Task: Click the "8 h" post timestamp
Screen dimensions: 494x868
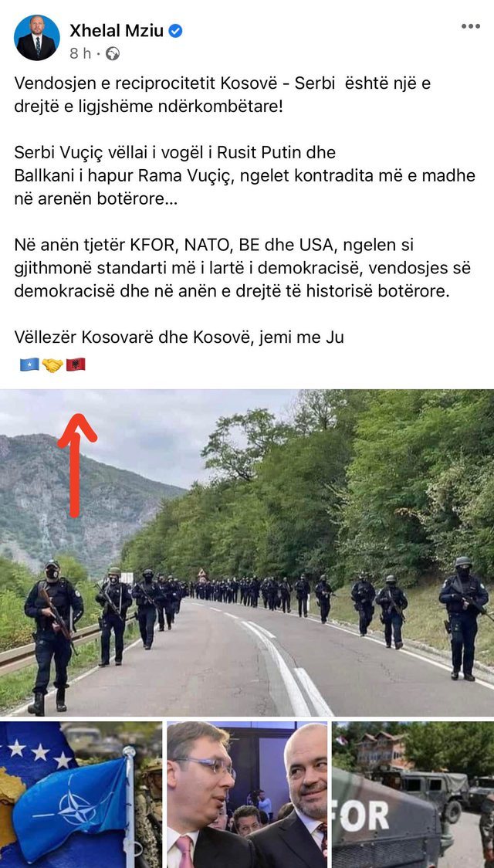Action: click(80, 54)
